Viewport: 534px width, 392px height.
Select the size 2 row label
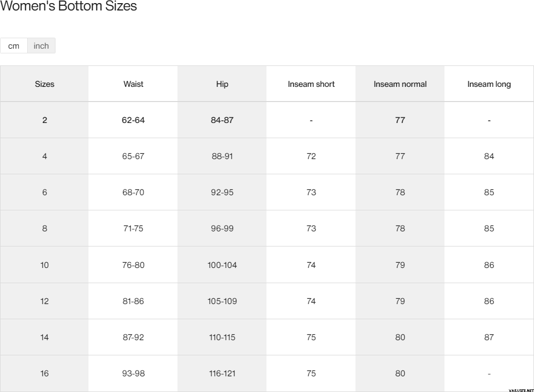point(44,120)
